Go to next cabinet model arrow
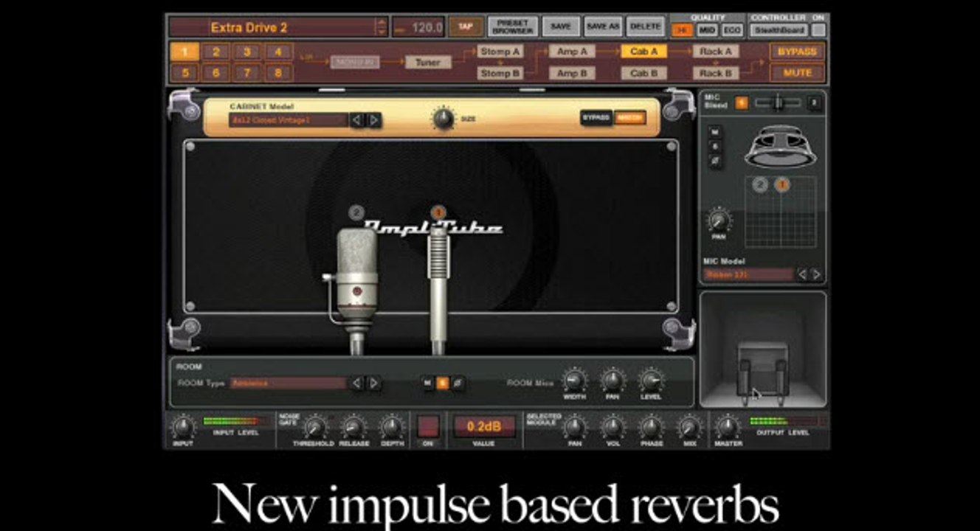 (374, 120)
